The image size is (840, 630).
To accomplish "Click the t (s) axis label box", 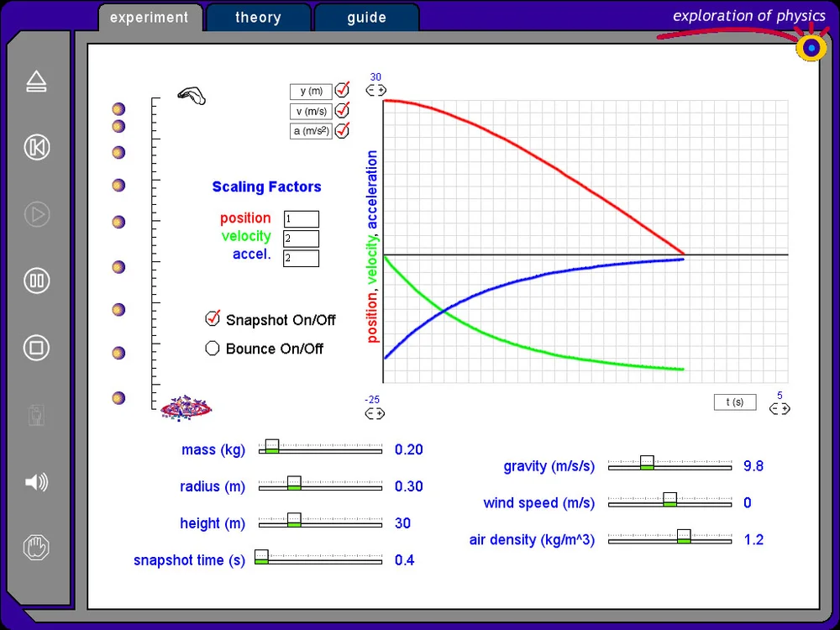I will [734, 402].
